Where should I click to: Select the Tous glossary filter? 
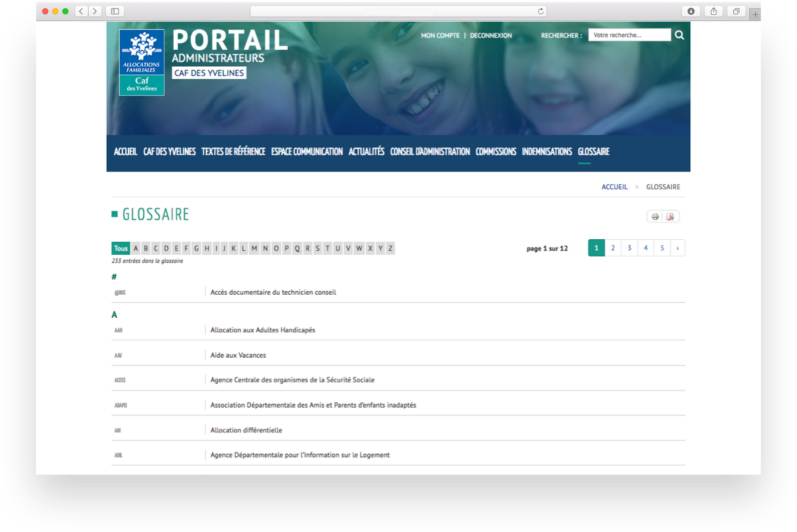121,248
